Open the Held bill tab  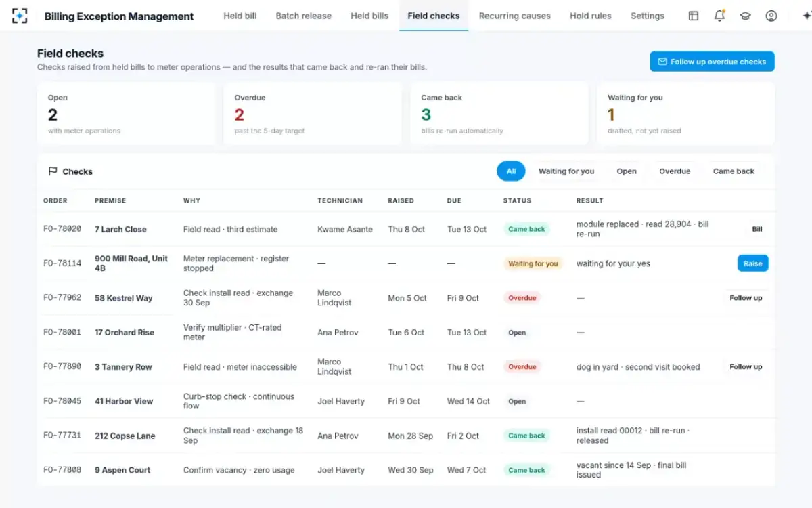coord(240,16)
